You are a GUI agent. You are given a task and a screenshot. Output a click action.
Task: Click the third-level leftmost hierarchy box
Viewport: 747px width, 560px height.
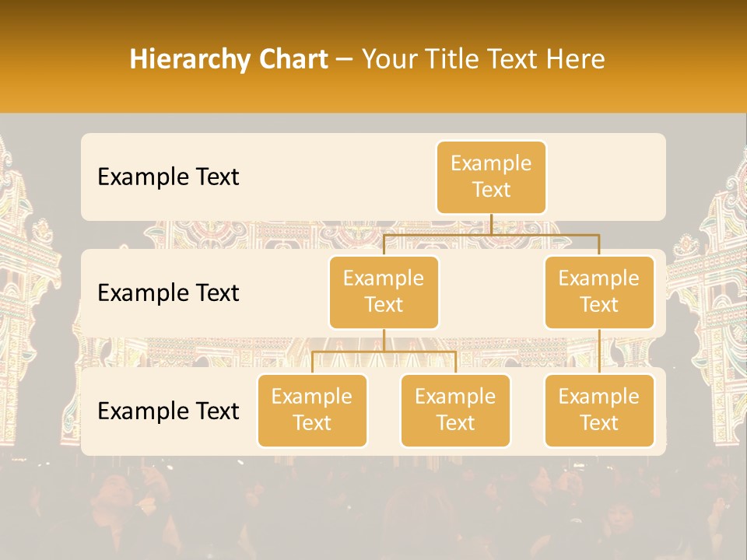coord(312,410)
